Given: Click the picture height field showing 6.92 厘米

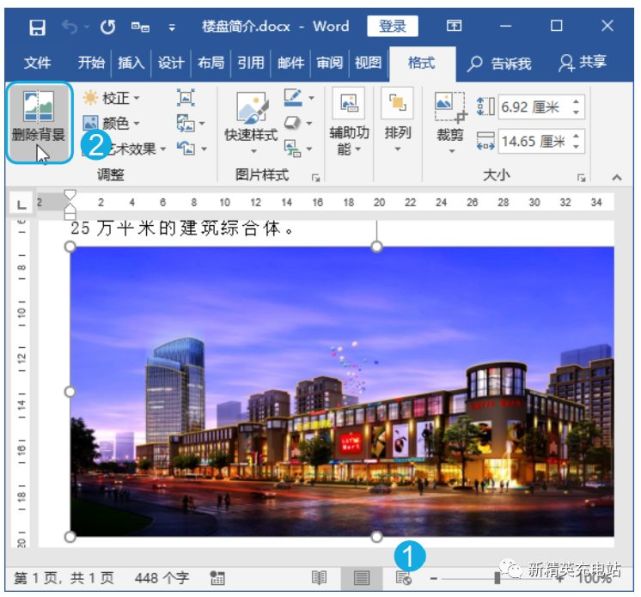Looking at the screenshot, I should [532, 107].
